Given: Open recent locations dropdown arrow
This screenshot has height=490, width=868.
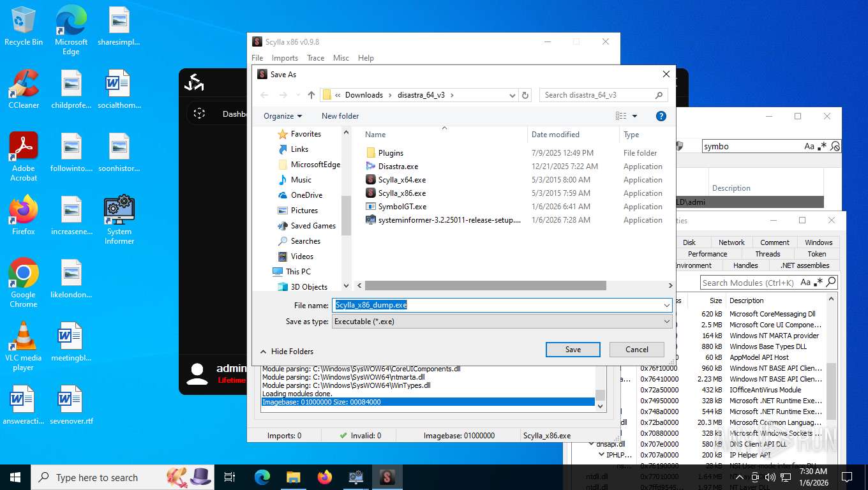Looking at the screenshot, I should tap(297, 95).
